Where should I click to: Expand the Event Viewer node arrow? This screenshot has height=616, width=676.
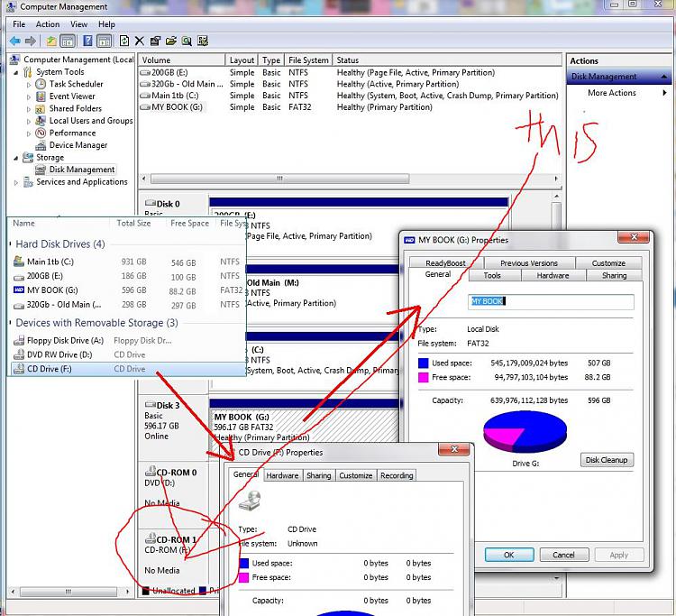pyautogui.click(x=29, y=97)
